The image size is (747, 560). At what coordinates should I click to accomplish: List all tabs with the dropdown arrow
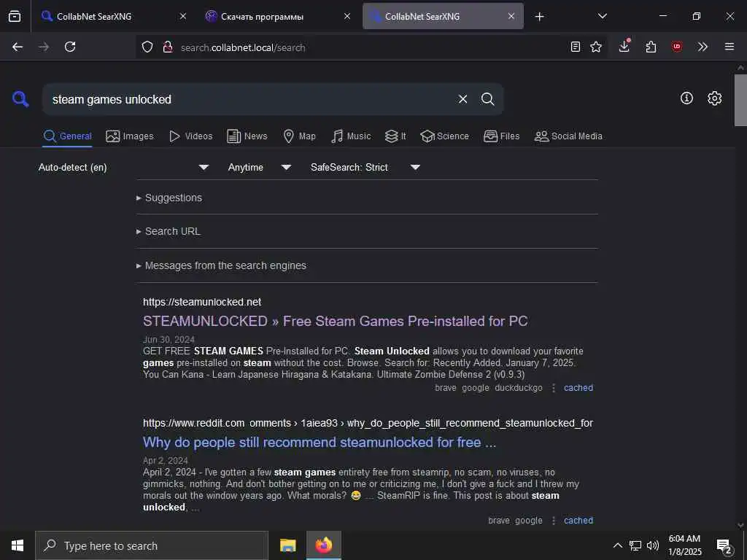(602, 16)
